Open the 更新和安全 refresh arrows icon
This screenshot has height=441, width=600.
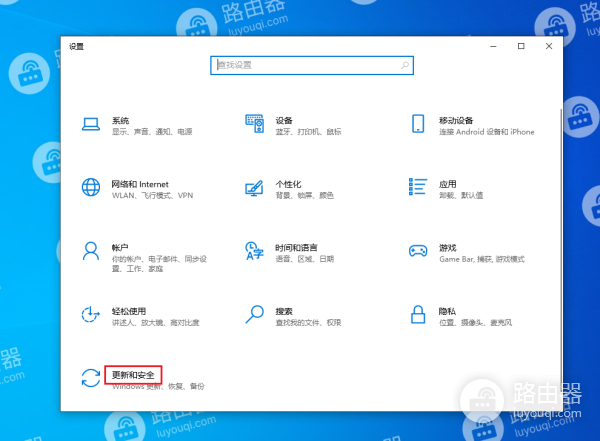pyautogui.click(x=91, y=378)
